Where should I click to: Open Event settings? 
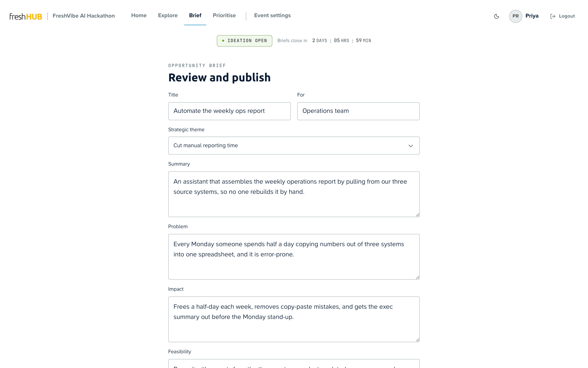click(272, 16)
